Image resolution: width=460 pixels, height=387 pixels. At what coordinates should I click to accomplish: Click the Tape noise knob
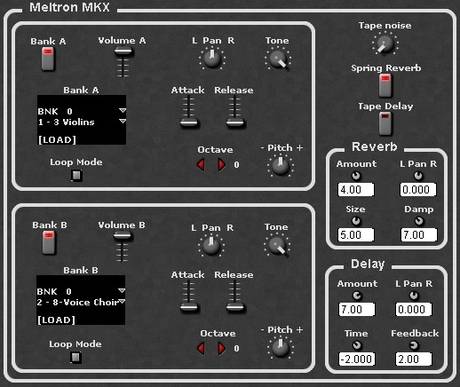tap(385, 45)
